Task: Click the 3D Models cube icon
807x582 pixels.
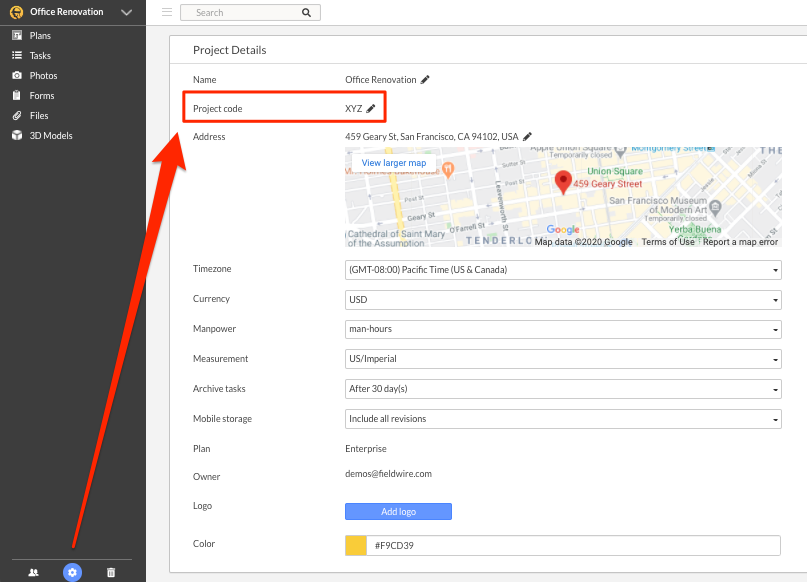Action: tap(17, 135)
